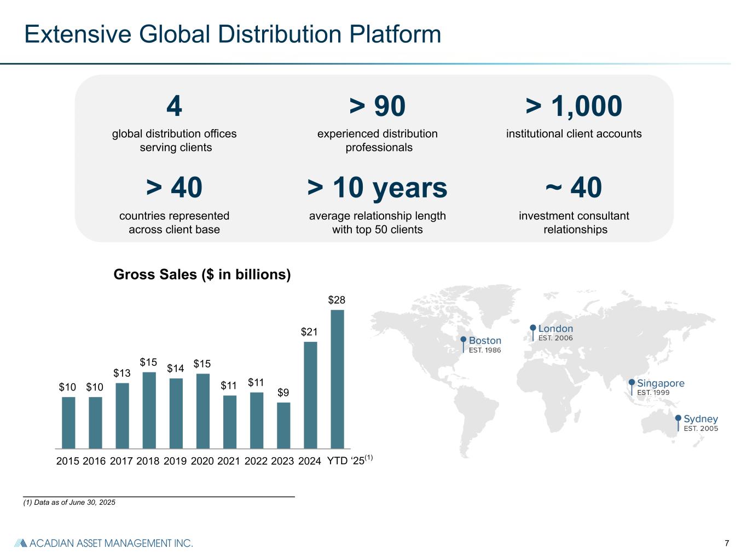Click the slide page number 7
The height and width of the screenshot is (560, 747).
click(x=727, y=543)
